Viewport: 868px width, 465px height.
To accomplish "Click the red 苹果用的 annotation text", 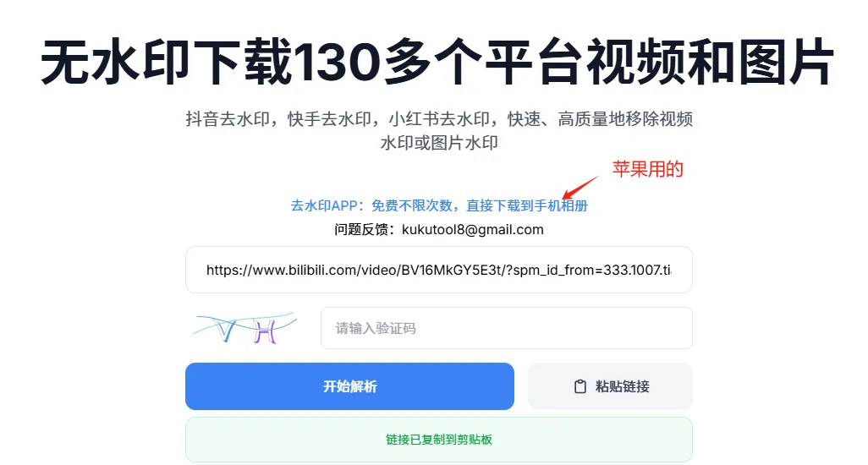I will coord(648,168).
